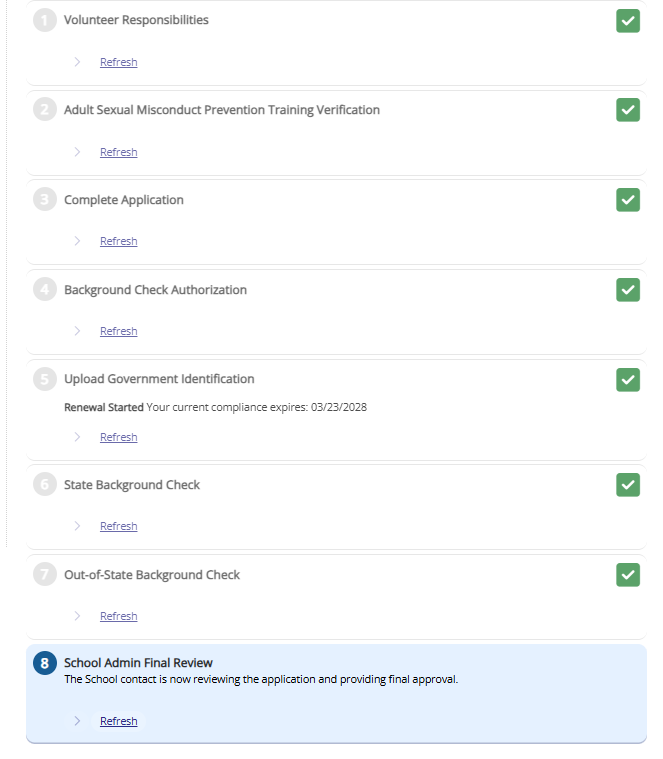Open the Background Check Authorization step
Viewport: 663px width, 759px height.
click(x=155, y=290)
